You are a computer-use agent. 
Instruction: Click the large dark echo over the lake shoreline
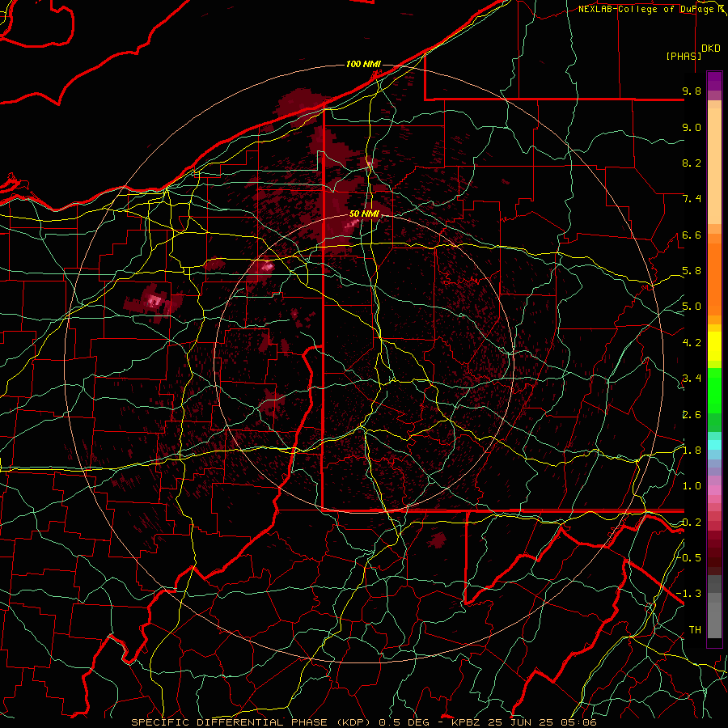[x=302, y=107]
